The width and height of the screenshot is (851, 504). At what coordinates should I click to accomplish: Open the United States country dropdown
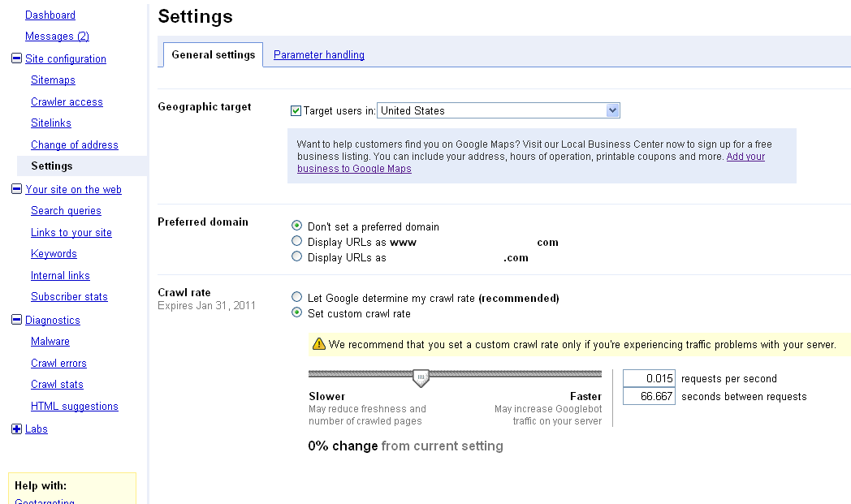(498, 110)
